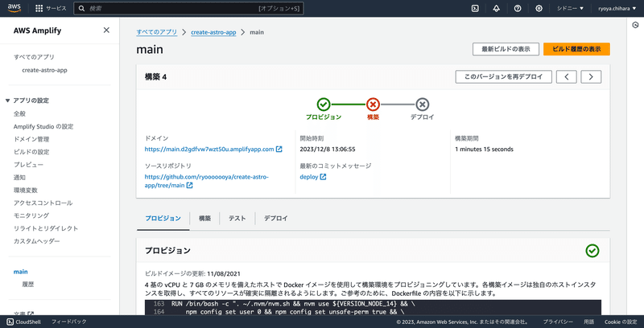Screen dimensions: 644x328
Task: Open the notifications bell
Action: pyautogui.click(x=496, y=8)
